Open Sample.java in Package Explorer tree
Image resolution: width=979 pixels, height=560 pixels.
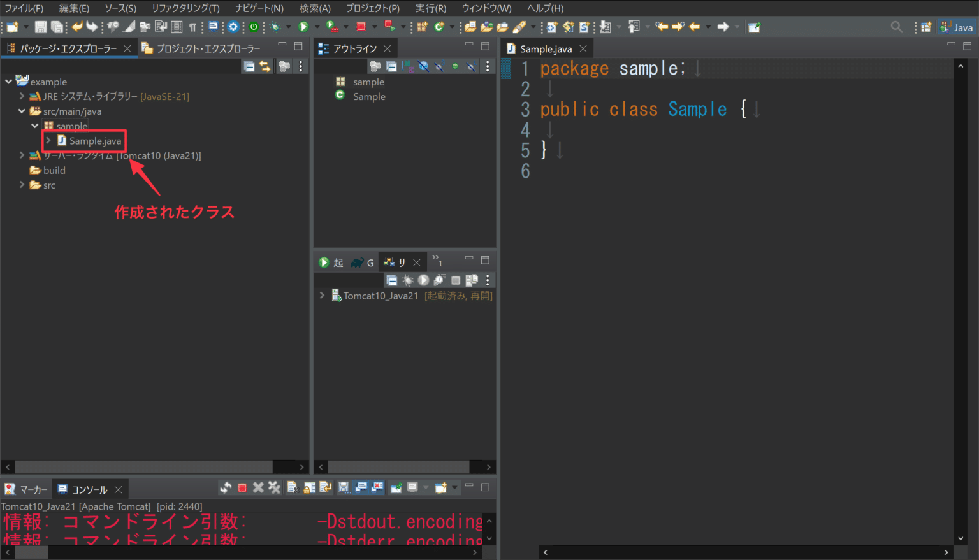click(x=95, y=141)
